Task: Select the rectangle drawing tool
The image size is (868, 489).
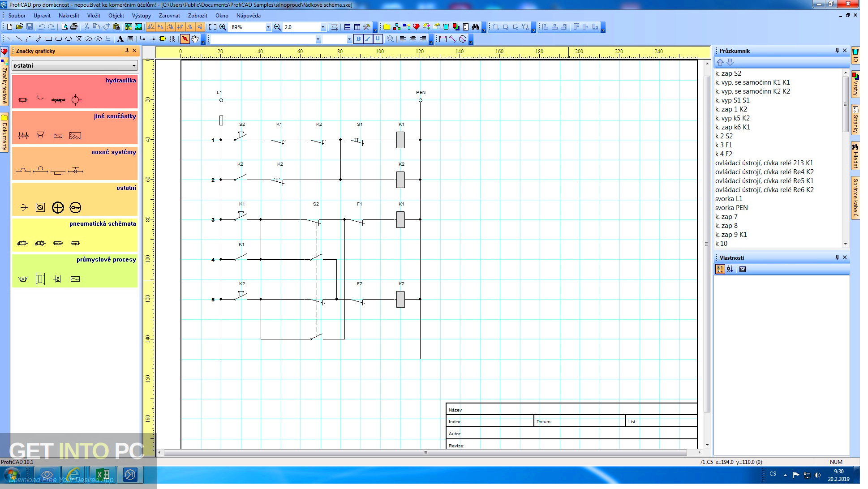Action: [x=49, y=39]
